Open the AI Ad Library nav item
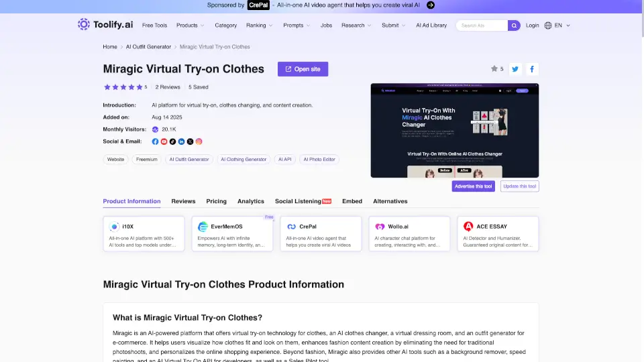The width and height of the screenshot is (644, 362). point(431,25)
